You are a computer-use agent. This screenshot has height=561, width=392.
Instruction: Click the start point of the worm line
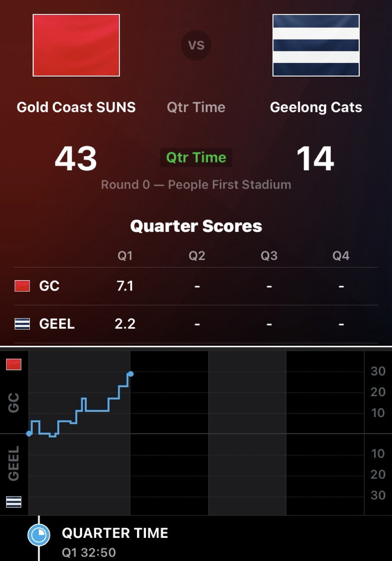29,433
